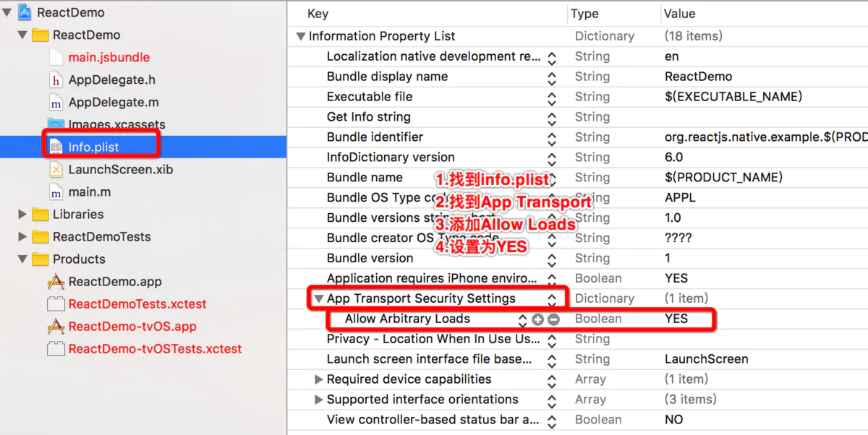Collapse App Transport Security Settings triangle
The width and height of the screenshot is (868, 435).
point(318,298)
